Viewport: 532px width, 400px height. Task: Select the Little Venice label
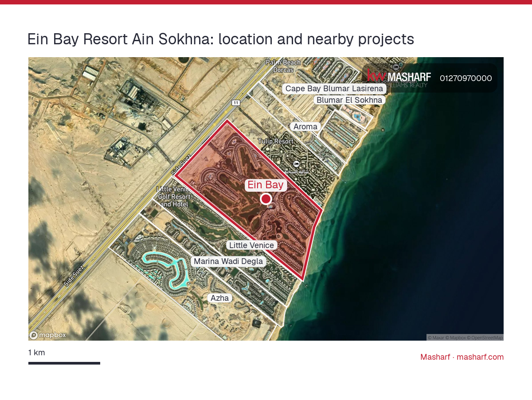(252, 245)
